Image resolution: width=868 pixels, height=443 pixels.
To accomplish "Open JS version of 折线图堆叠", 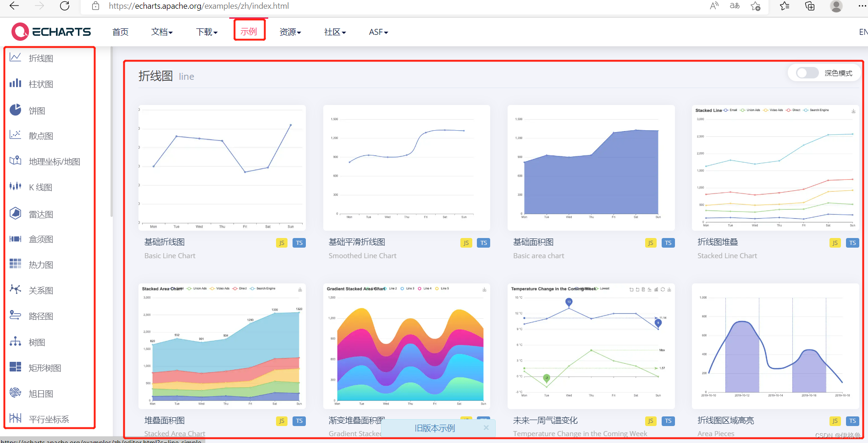I will click(x=835, y=243).
